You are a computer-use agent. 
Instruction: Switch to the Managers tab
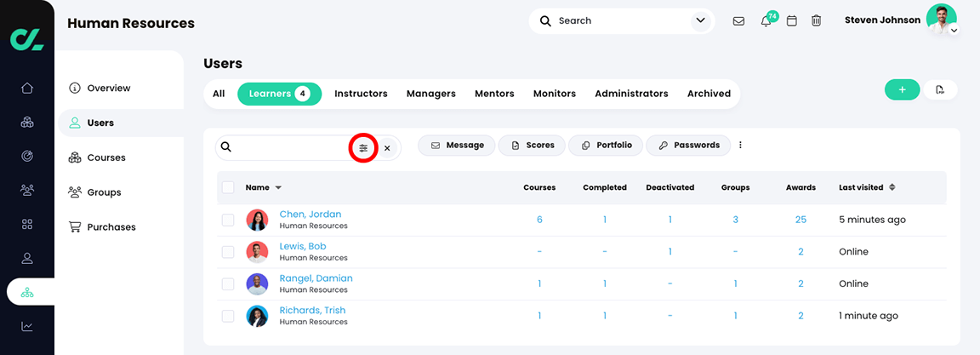point(431,94)
